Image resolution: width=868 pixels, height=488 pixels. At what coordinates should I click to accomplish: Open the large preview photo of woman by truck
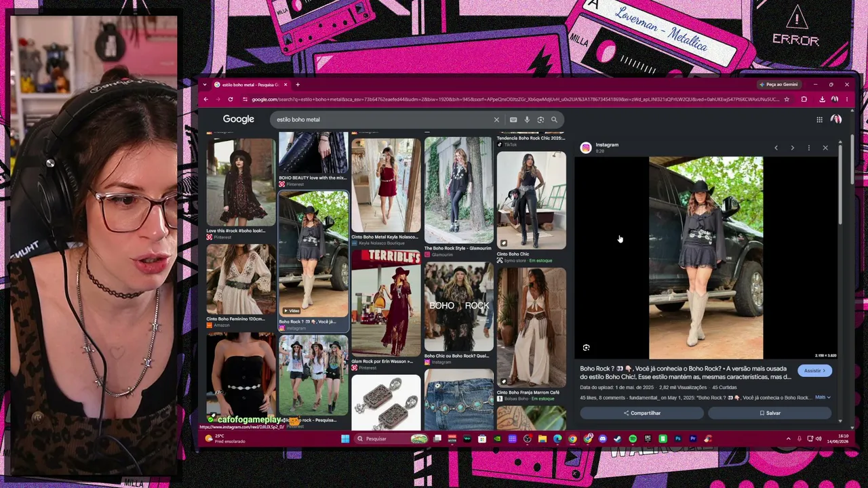706,258
